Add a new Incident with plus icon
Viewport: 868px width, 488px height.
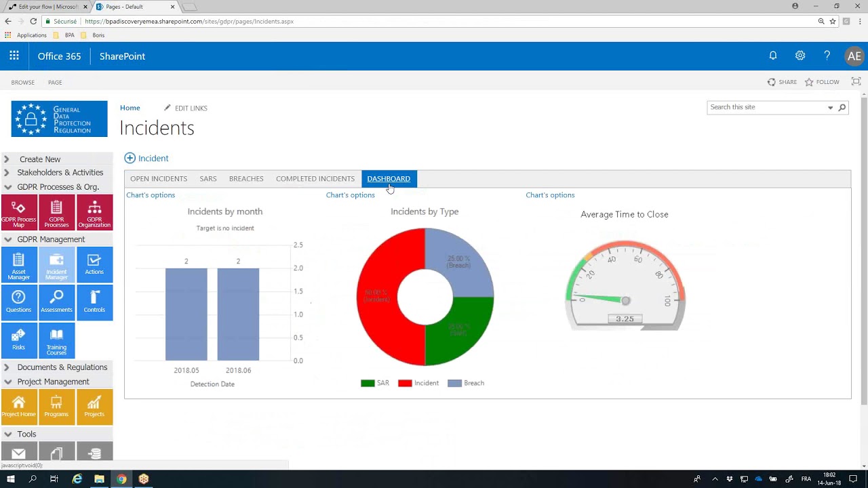tap(130, 158)
